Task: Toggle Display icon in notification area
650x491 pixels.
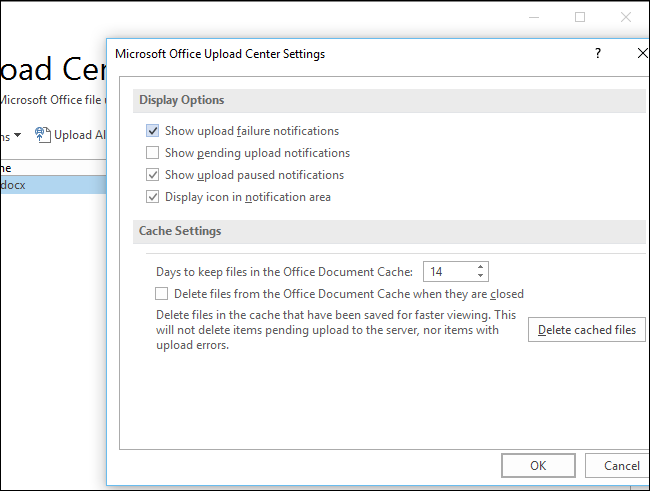Action: [153, 197]
